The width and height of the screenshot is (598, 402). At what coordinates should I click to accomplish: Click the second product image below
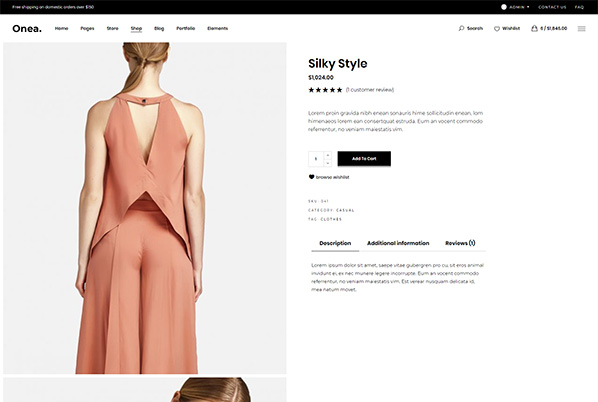[x=145, y=390]
